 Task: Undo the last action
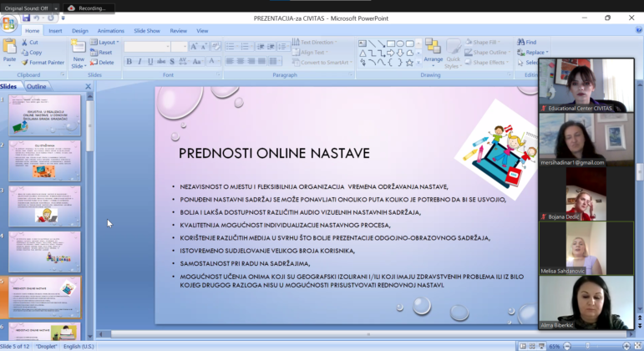click(37, 18)
